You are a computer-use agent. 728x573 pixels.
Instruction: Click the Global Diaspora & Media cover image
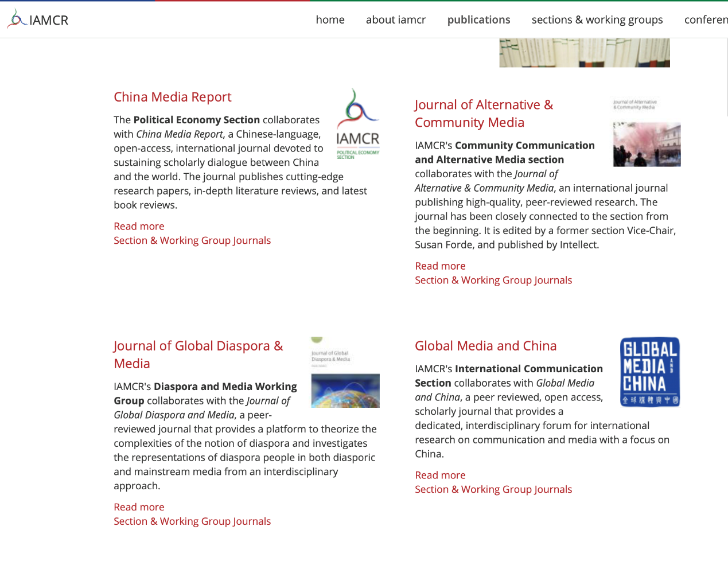click(x=345, y=373)
